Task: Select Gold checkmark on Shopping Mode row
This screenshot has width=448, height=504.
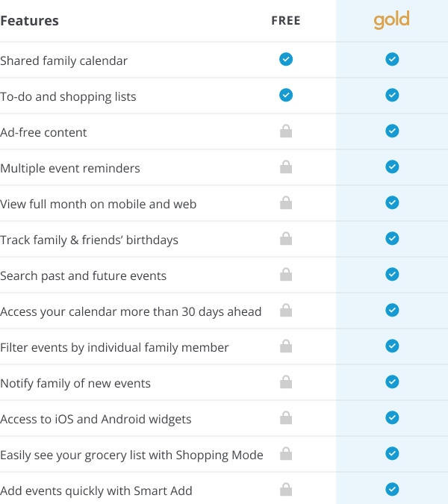Action: pyautogui.click(x=392, y=453)
